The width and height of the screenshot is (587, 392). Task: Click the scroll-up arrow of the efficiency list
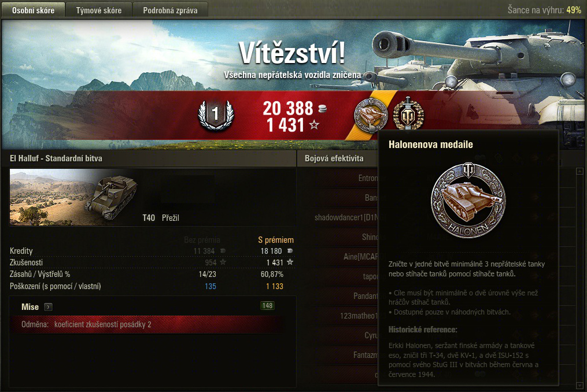point(580,172)
